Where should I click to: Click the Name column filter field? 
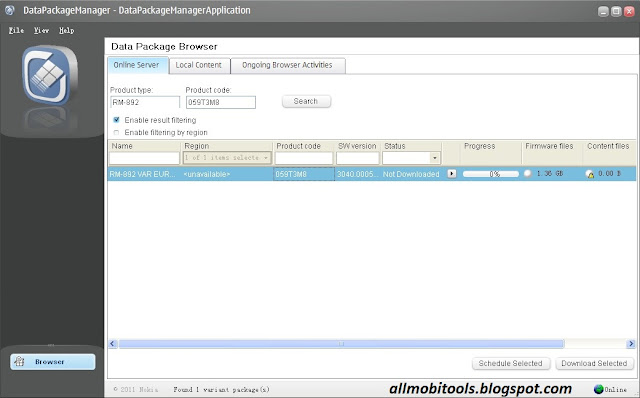(144, 158)
